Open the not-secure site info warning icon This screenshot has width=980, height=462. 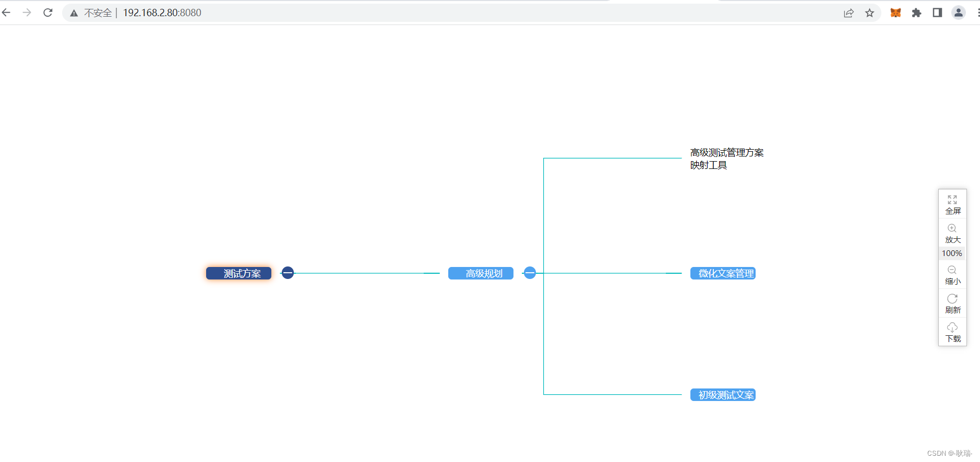(74, 13)
